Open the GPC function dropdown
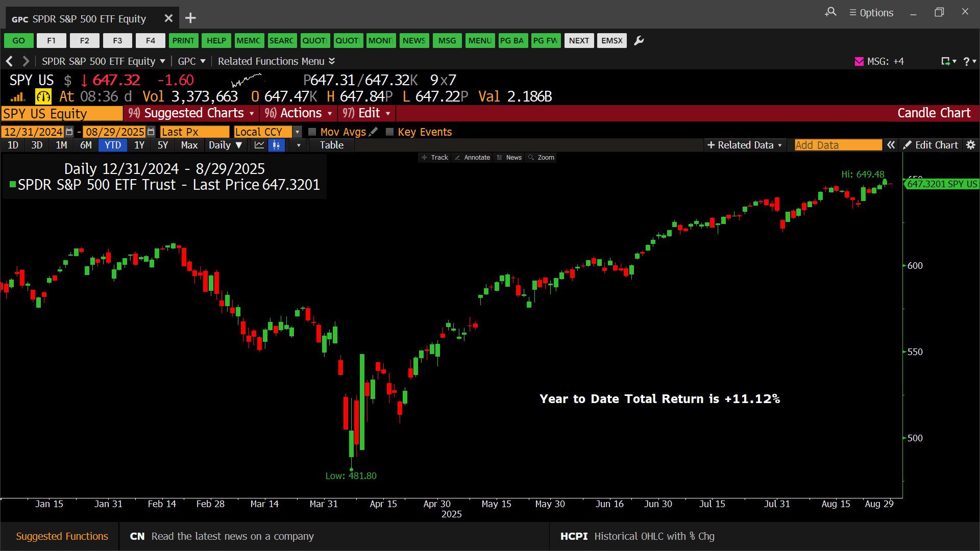The height and width of the screenshot is (551, 980). [x=191, y=61]
